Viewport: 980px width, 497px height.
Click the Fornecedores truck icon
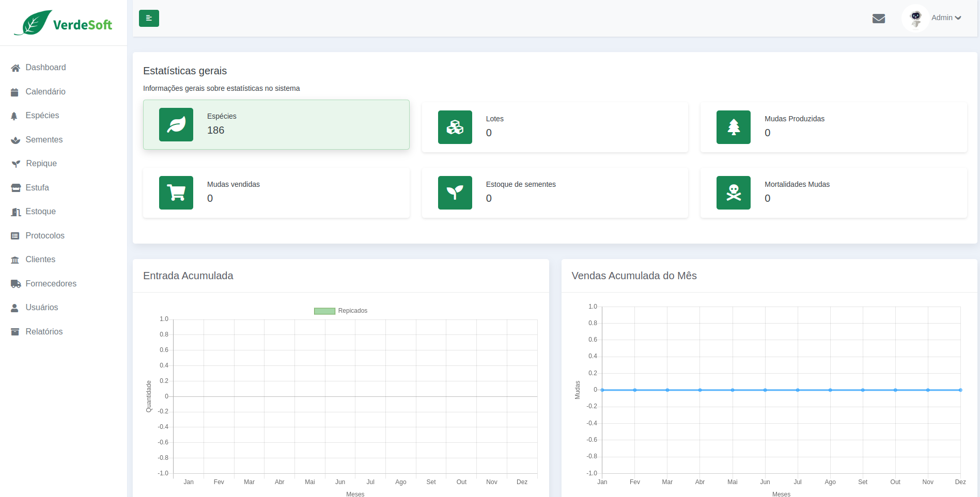tap(16, 284)
